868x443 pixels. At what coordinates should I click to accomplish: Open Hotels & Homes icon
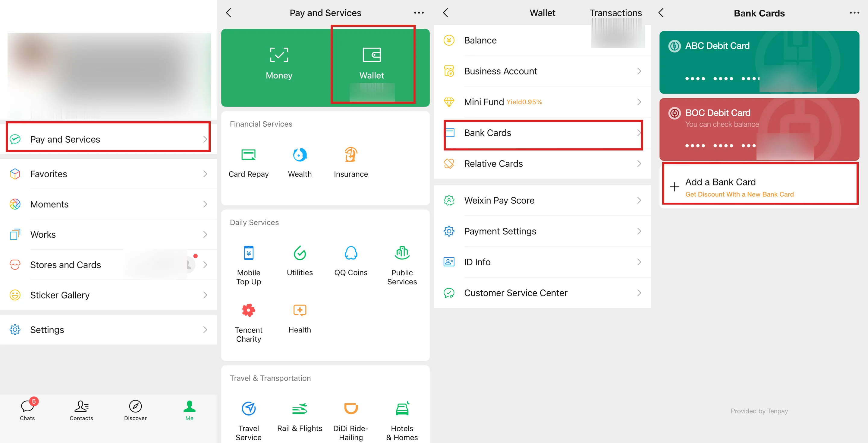(402, 409)
